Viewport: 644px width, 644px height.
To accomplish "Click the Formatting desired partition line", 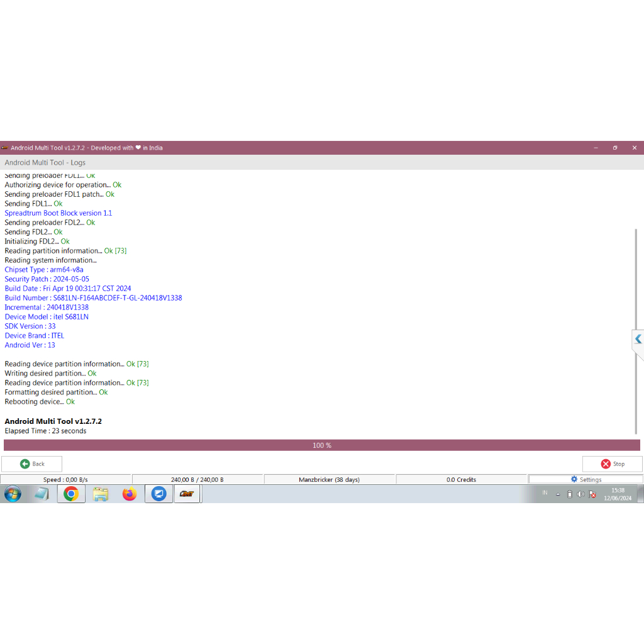I will point(56,392).
